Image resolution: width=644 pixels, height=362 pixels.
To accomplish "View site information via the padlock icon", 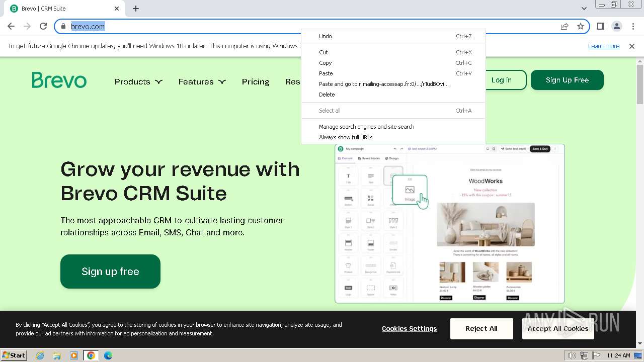I will (x=63, y=26).
